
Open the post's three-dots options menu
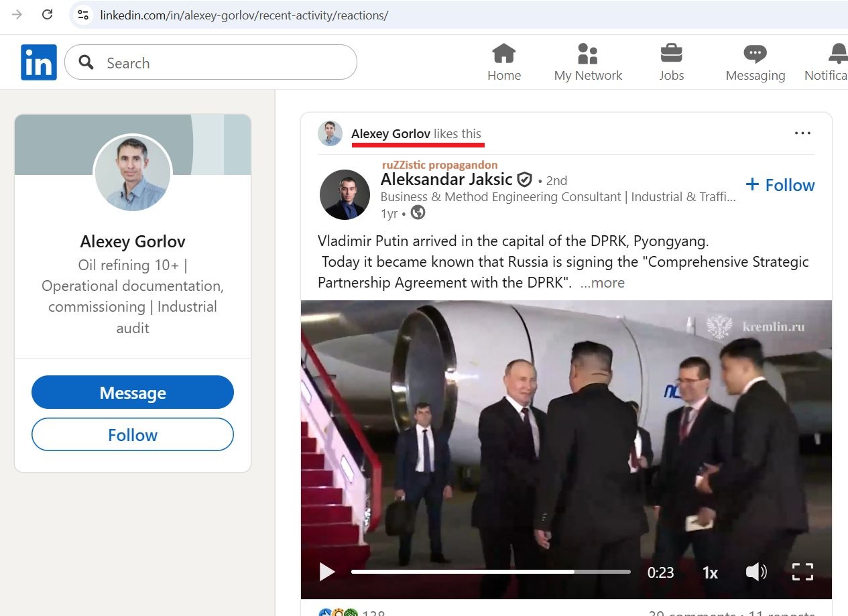802,133
